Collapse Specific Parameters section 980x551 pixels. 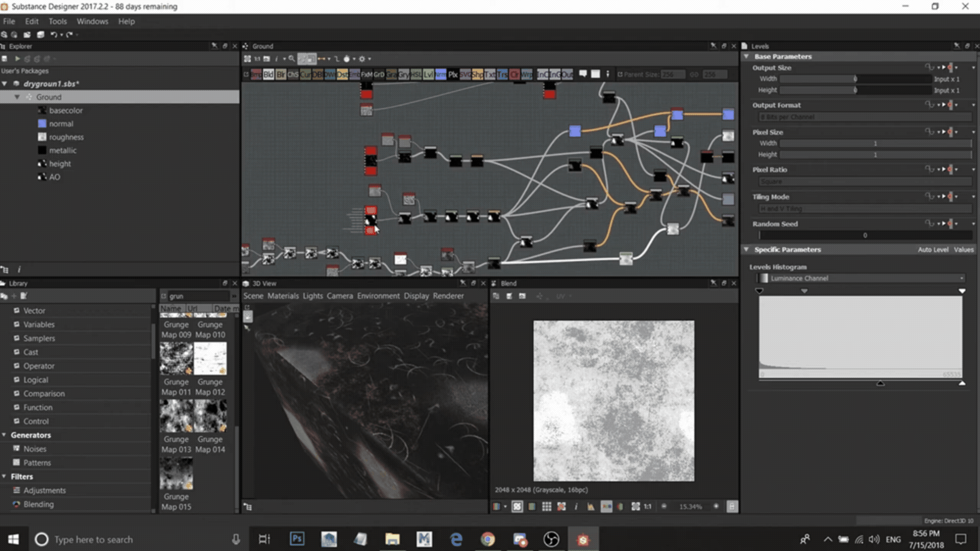(x=747, y=249)
